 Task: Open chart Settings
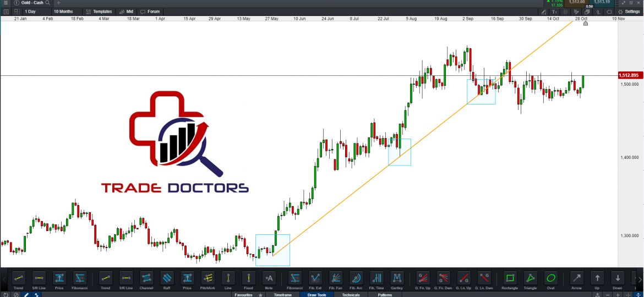coord(629,12)
